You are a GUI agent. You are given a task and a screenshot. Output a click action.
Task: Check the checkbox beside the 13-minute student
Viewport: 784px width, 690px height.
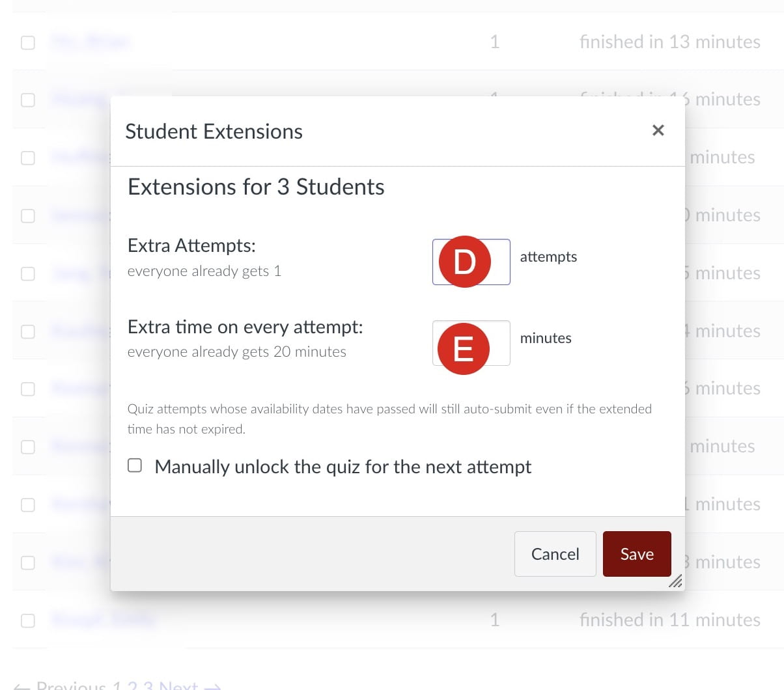pyautogui.click(x=27, y=42)
